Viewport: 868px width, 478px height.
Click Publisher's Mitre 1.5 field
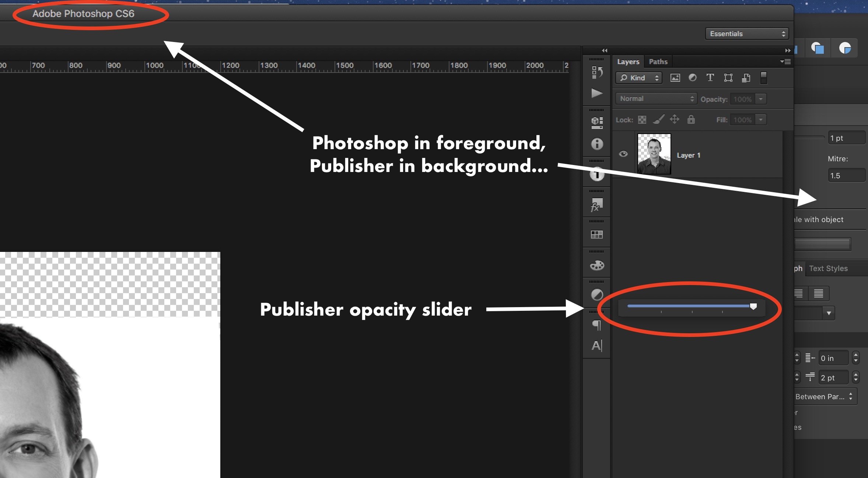846,175
